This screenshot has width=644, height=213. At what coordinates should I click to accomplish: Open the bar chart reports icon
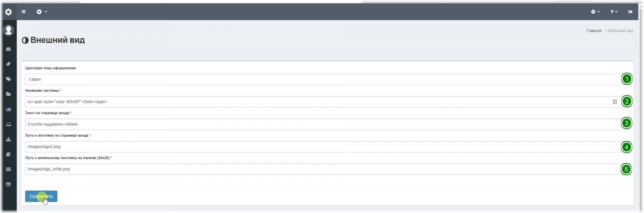point(8,109)
